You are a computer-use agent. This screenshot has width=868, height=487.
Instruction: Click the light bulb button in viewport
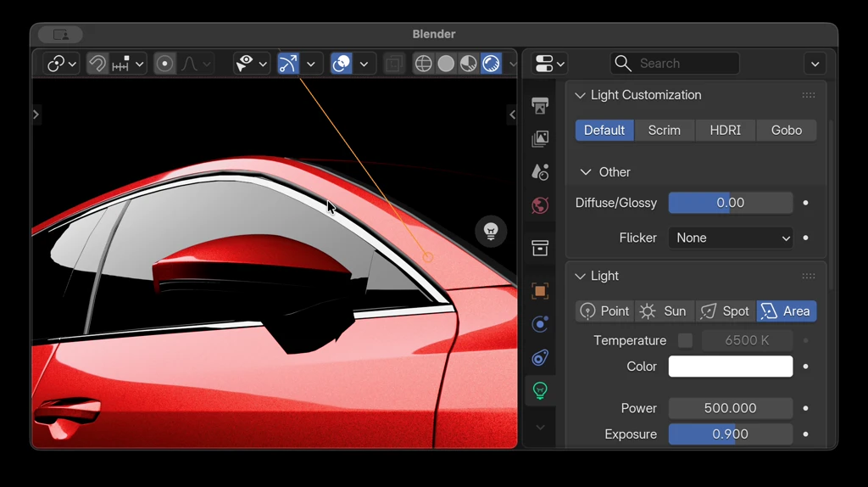[x=491, y=231]
